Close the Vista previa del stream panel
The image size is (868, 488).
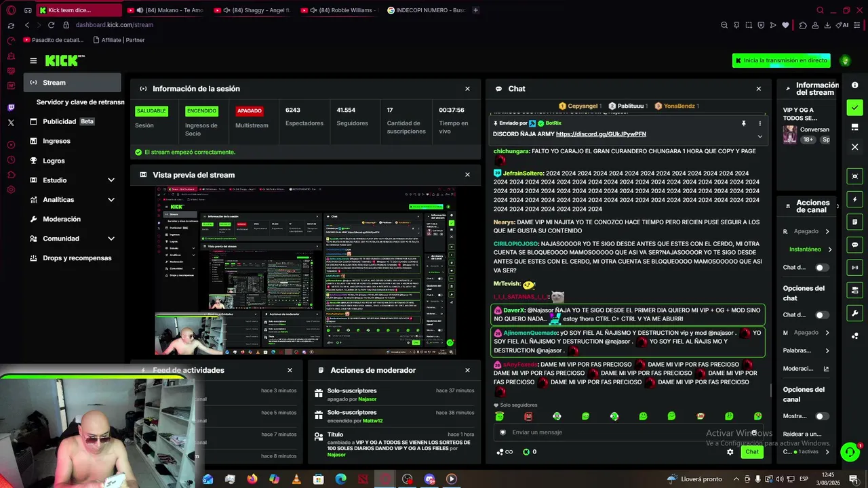coord(467,175)
